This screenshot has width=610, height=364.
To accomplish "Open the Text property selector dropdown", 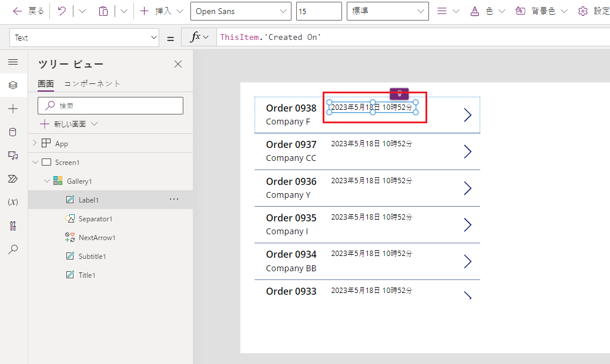I will pyautogui.click(x=84, y=38).
